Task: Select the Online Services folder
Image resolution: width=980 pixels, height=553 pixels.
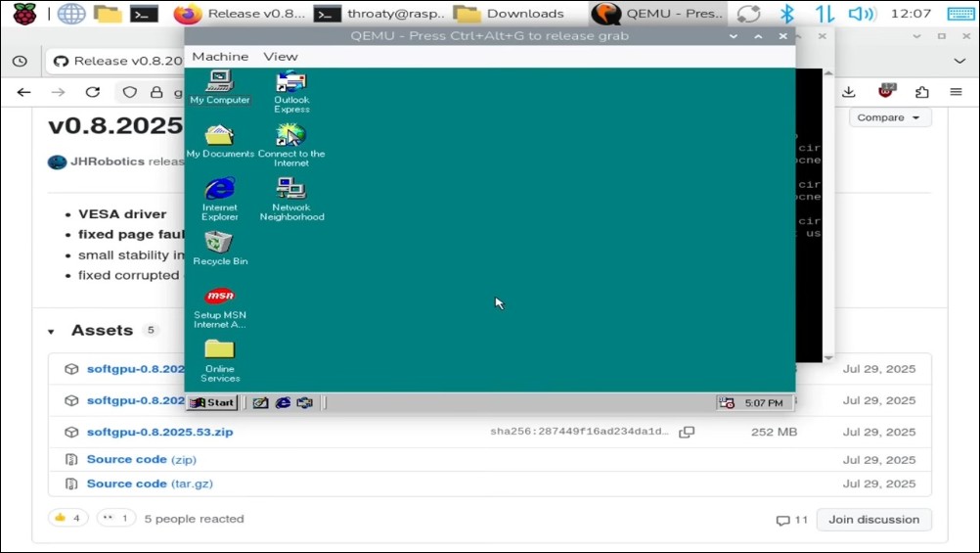Action: coord(219,361)
